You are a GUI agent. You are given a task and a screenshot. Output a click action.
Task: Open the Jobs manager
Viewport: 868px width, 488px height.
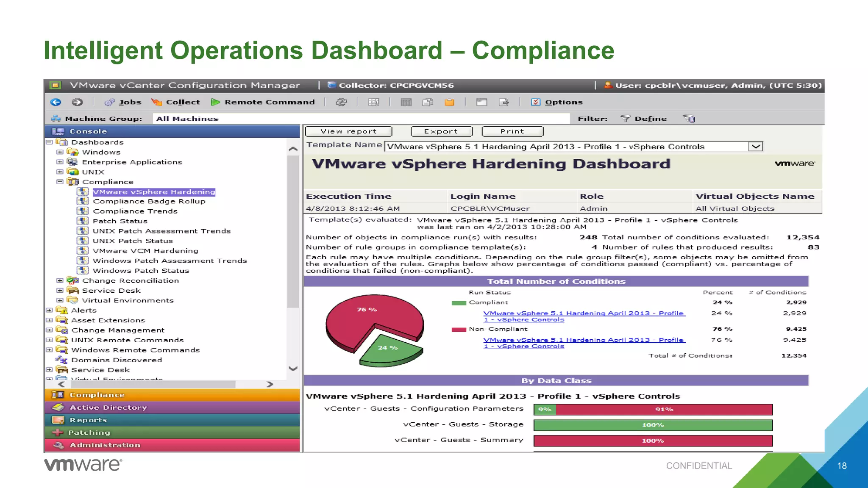click(122, 102)
